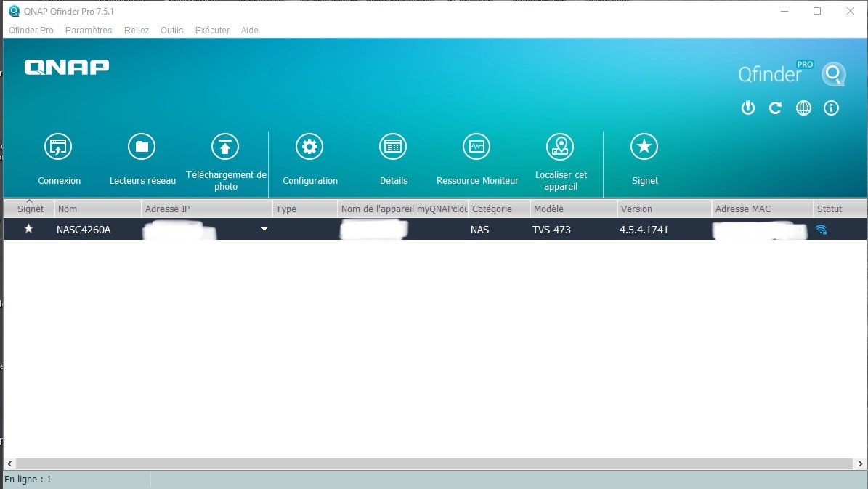Click the horizontal scrollbar right arrow
This screenshot has height=489, width=868.
[861, 464]
